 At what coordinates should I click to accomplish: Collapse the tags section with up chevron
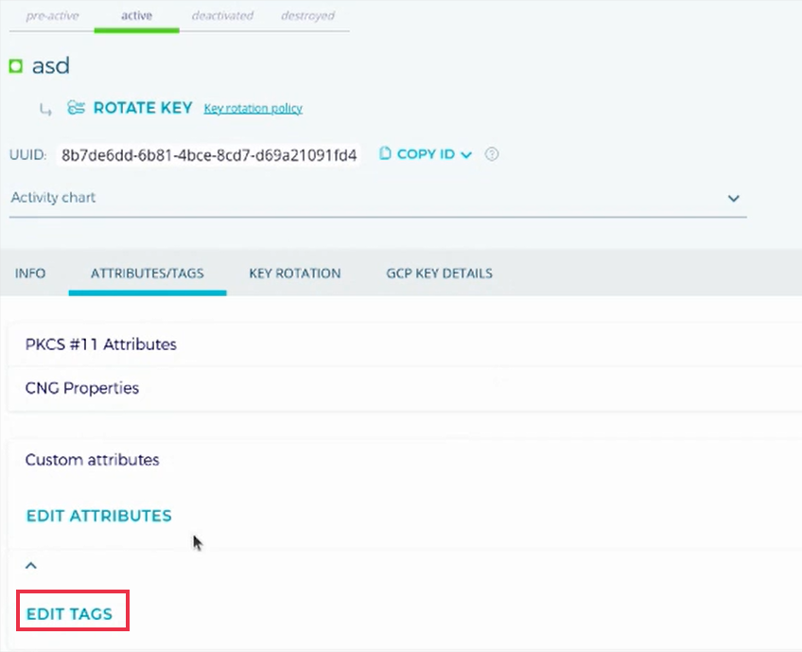(x=31, y=565)
